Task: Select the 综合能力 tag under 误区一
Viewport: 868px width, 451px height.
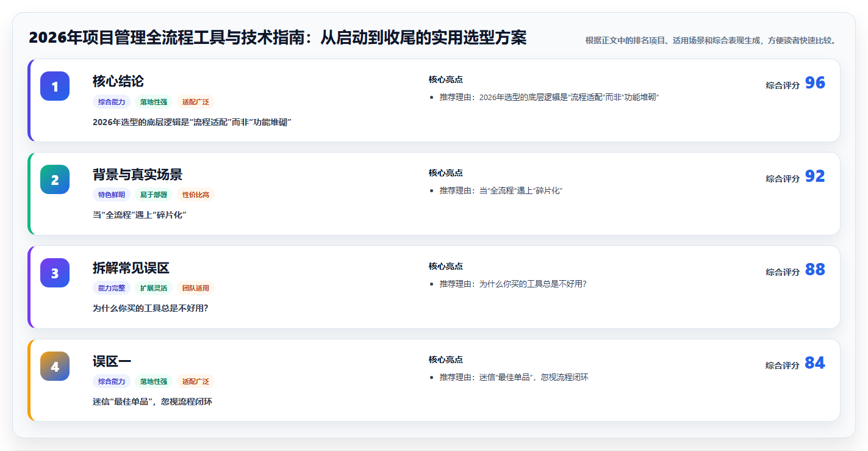Action: [112, 381]
